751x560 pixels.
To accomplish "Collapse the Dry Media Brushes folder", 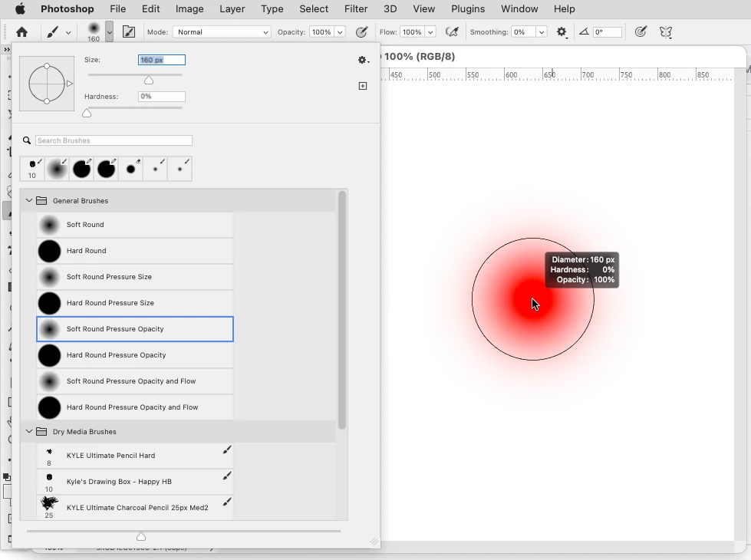I will point(28,432).
